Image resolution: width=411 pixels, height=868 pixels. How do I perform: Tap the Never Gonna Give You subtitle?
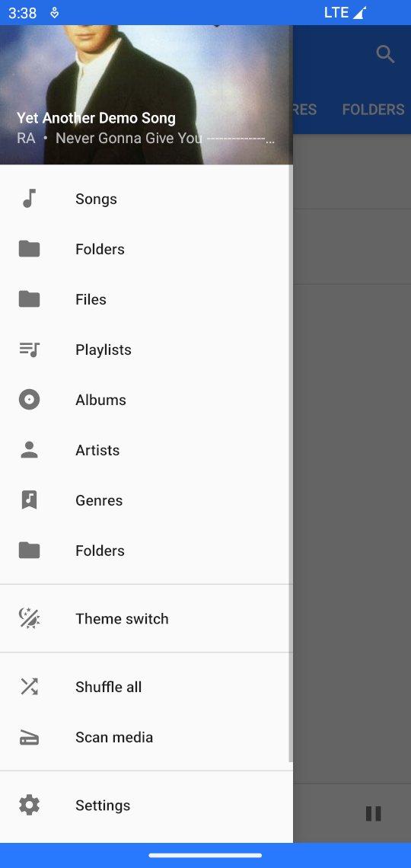(x=129, y=138)
